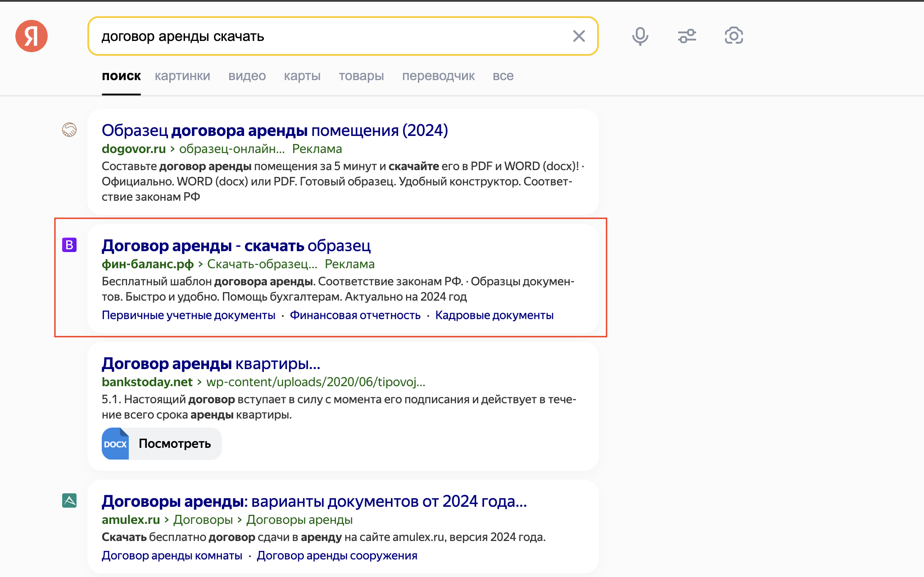
Task: Open image search camera icon
Action: point(734,36)
